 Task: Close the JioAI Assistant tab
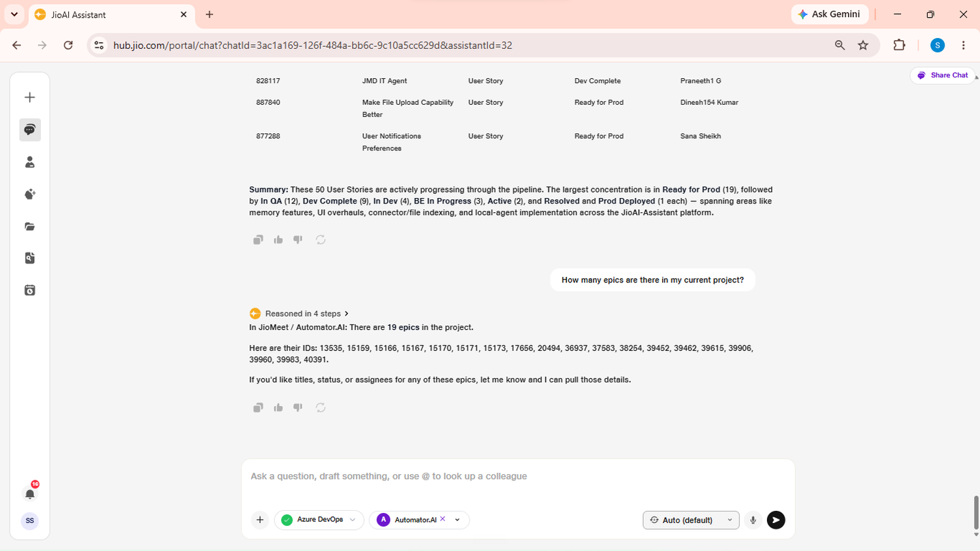coord(184,14)
